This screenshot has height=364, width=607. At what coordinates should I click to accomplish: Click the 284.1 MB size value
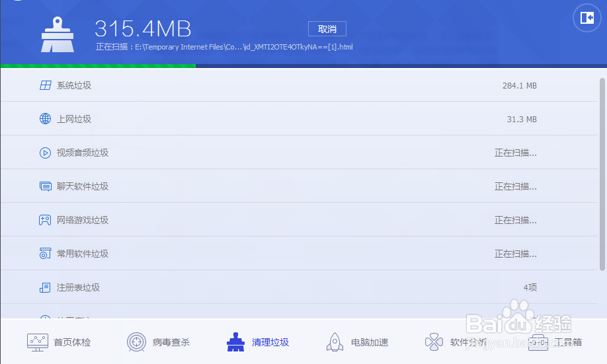click(x=520, y=85)
